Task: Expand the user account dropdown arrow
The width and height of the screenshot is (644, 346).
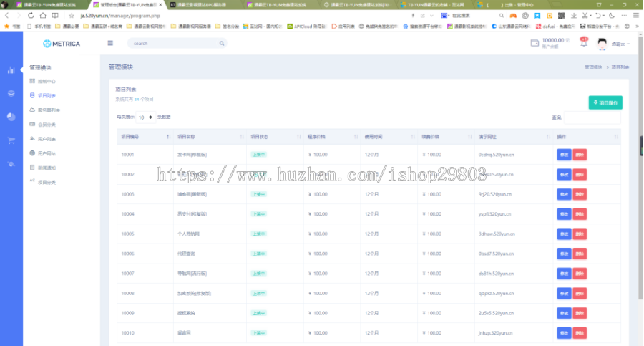Action: (x=628, y=44)
